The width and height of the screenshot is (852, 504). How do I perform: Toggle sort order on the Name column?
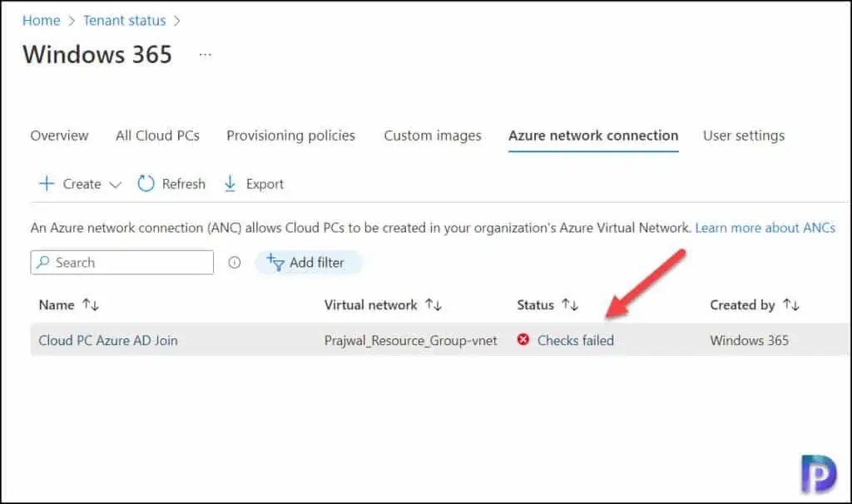[x=90, y=304]
